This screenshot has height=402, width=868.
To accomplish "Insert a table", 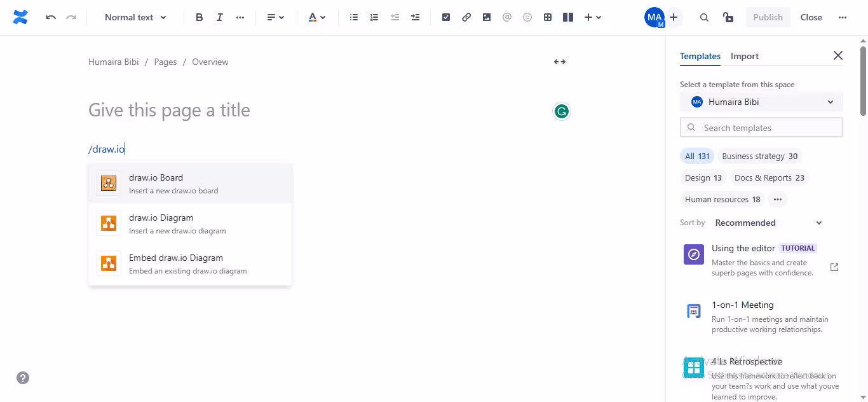I will pyautogui.click(x=548, y=18).
